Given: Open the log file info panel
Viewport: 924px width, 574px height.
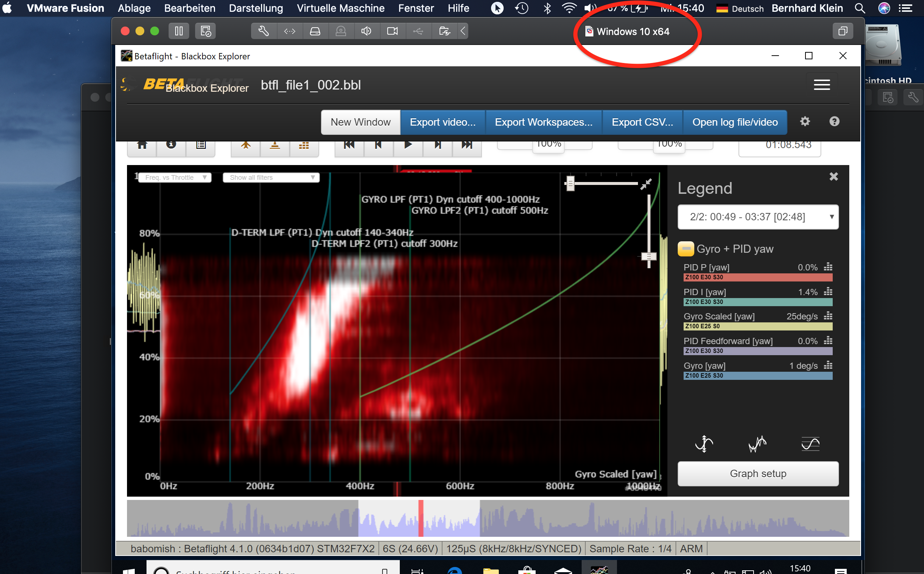Looking at the screenshot, I should tap(171, 145).
